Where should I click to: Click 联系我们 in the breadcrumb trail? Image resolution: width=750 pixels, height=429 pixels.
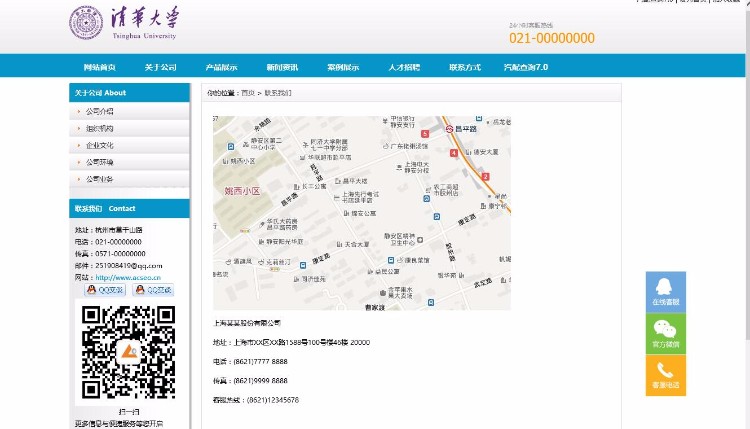click(x=278, y=93)
